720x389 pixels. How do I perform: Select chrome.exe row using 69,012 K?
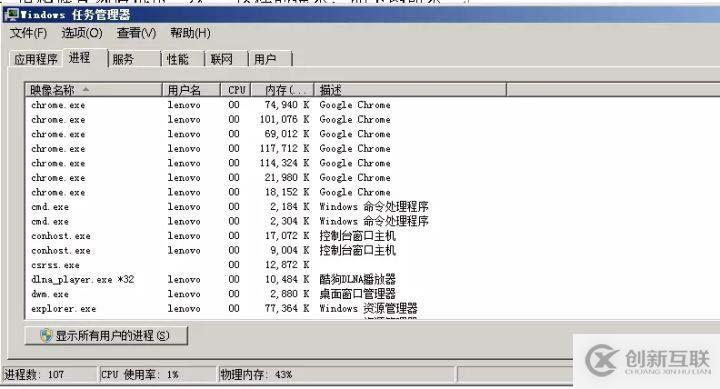pos(373,134)
